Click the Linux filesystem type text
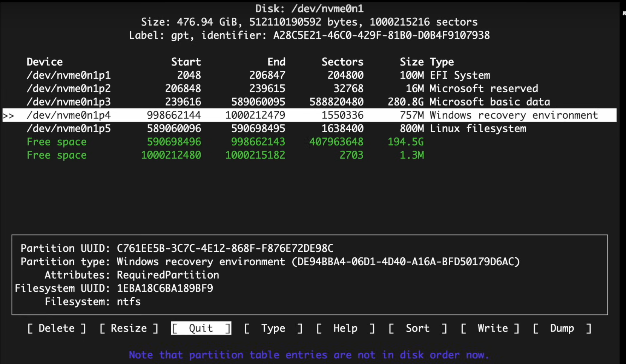 [x=478, y=128]
